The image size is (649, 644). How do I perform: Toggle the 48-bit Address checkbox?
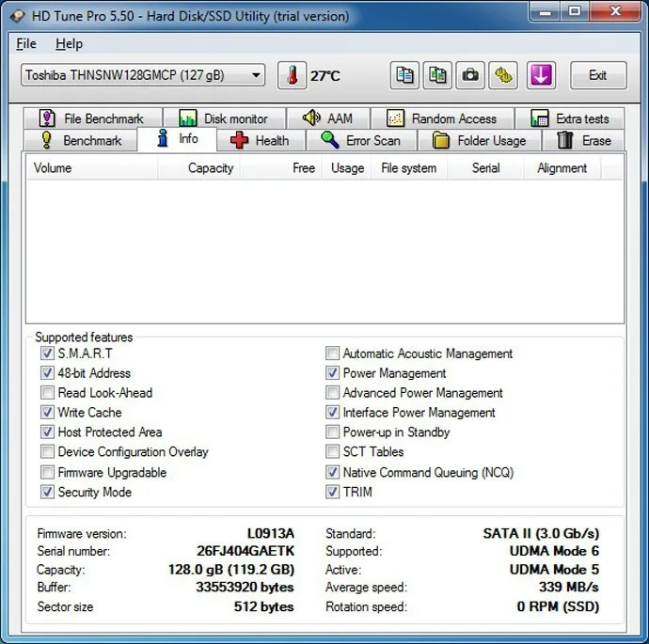tap(47, 372)
